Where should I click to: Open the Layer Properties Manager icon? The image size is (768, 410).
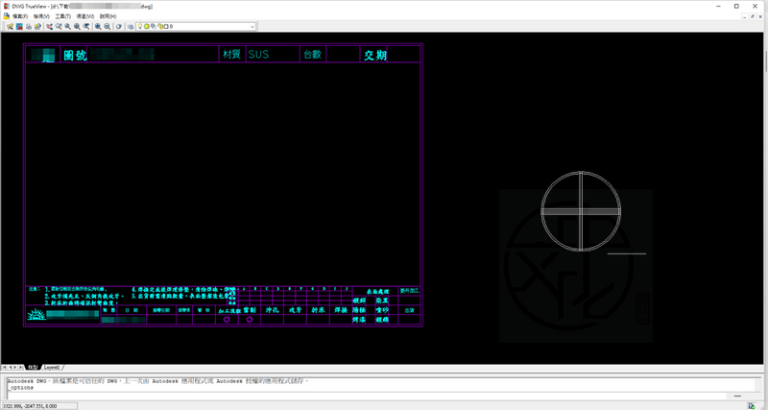point(129,26)
